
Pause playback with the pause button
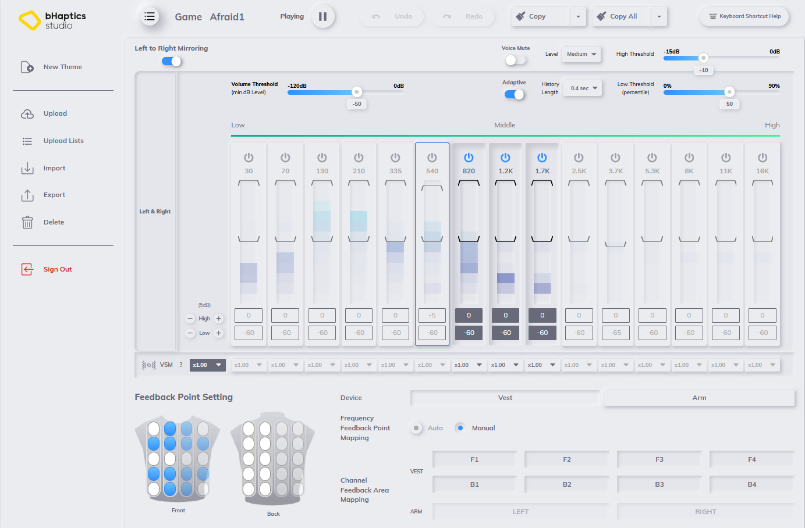pyautogui.click(x=322, y=16)
